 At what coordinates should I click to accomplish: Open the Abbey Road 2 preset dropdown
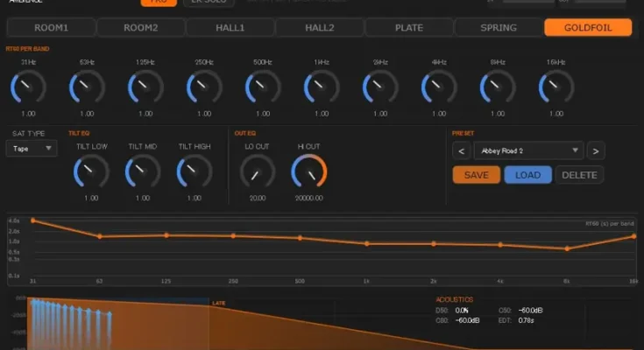click(x=528, y=150)
